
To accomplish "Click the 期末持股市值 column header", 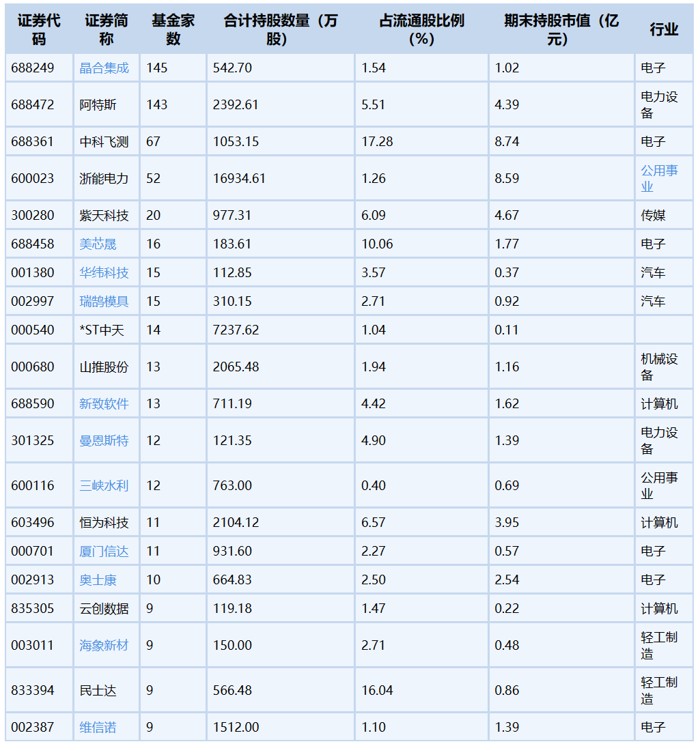I will (561, 29).
